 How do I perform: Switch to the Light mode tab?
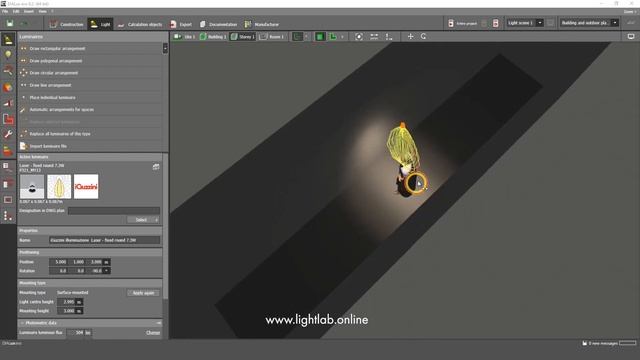[100, 24]
